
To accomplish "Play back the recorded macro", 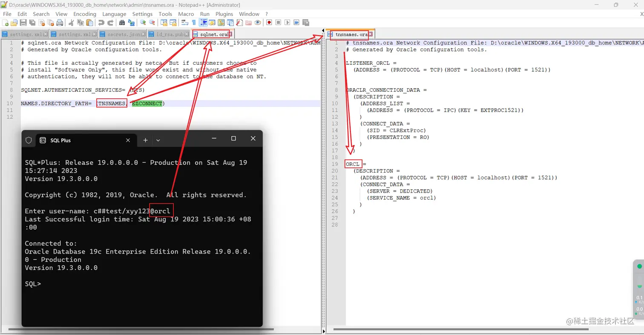I will tap(287, 23).
